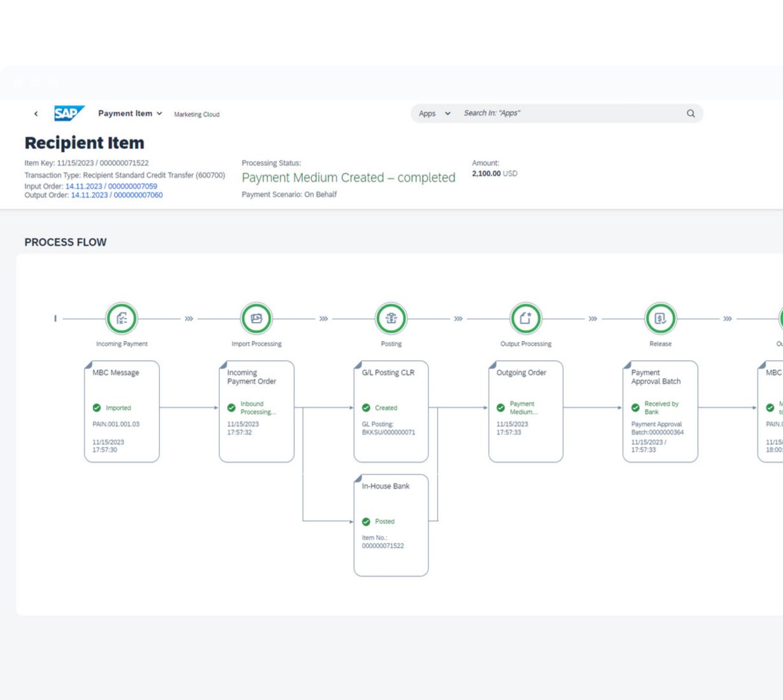Select the Release step icon
Image resolution: width=783 pixels, height=700 pixels.
click(x=660, y=318)
